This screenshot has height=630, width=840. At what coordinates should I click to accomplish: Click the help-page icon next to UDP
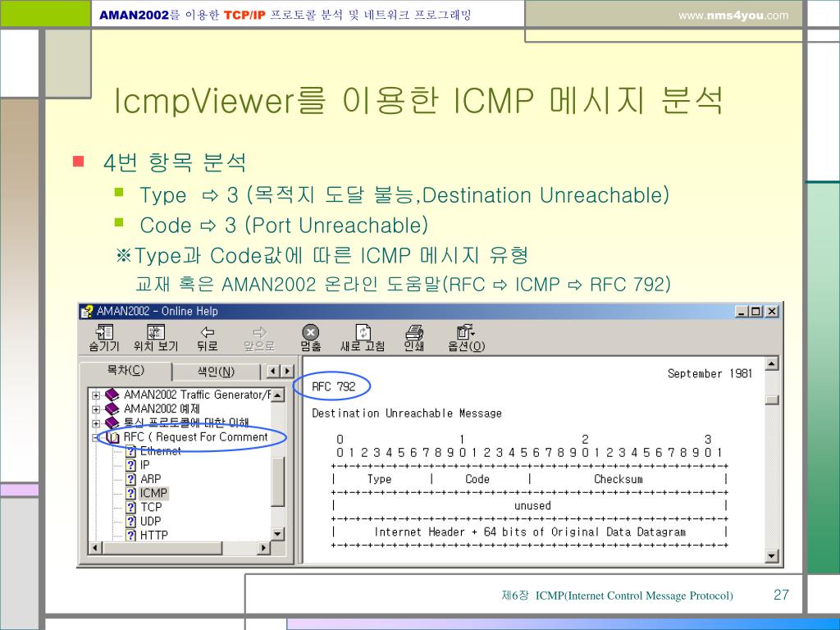coord(131,521)
